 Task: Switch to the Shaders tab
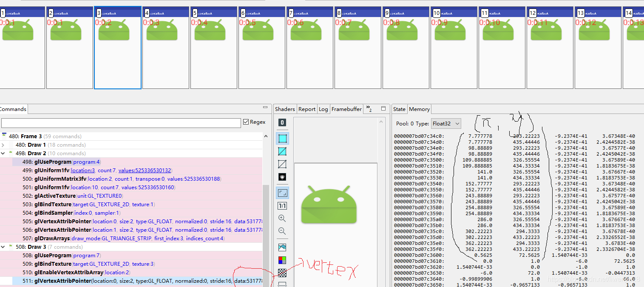pos(285,109)
